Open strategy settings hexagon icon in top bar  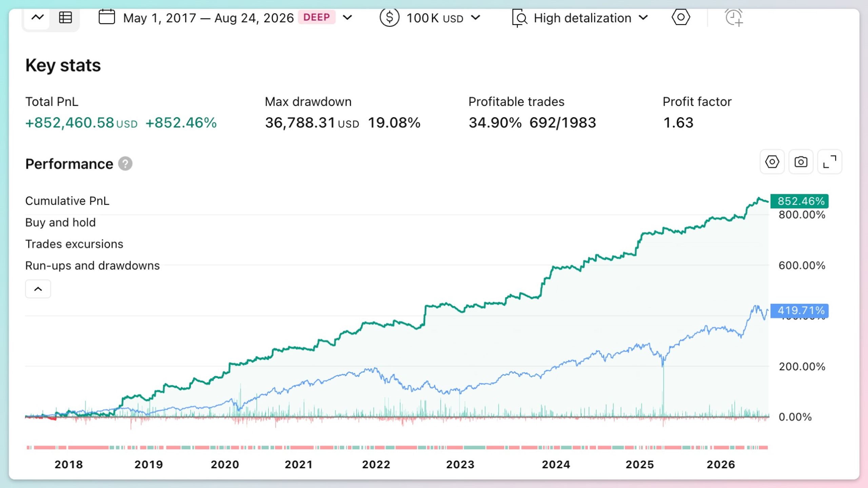(680, 17)
